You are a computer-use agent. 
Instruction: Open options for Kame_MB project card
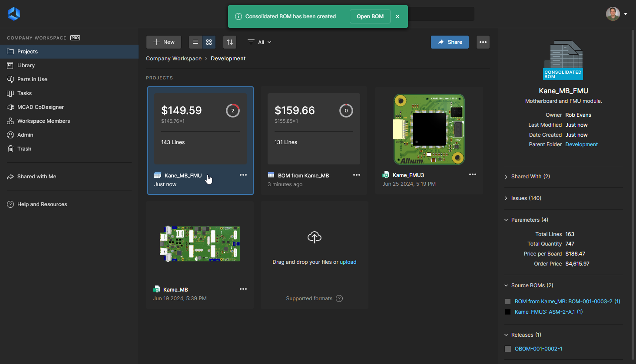243,289
